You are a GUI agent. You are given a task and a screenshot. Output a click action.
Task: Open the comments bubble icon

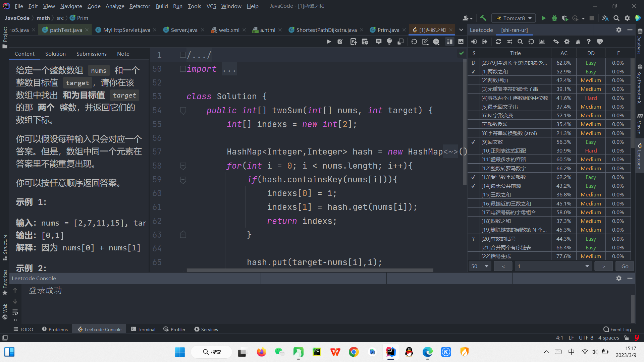tap(378, 42)
